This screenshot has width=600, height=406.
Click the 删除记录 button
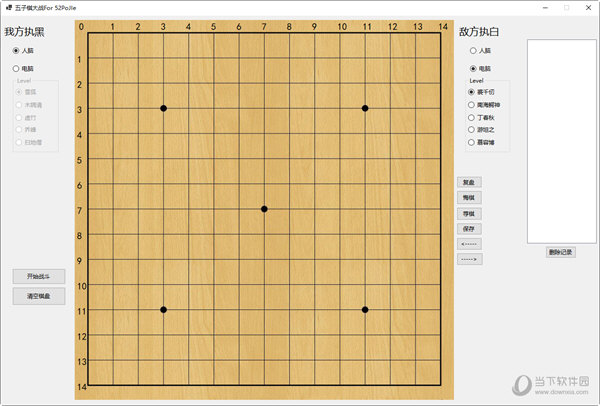pos(560,252)
